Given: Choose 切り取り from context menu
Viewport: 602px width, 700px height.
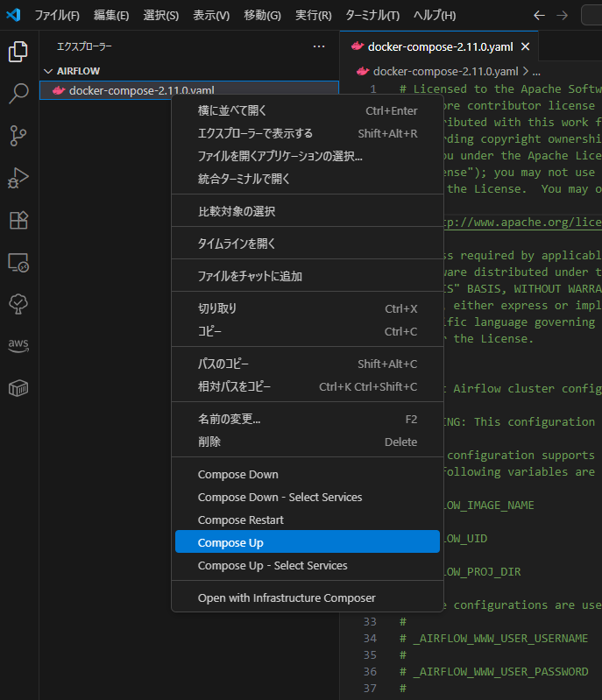Looking at the screenshot, I should pyautogui.click(x=308, y=308).
